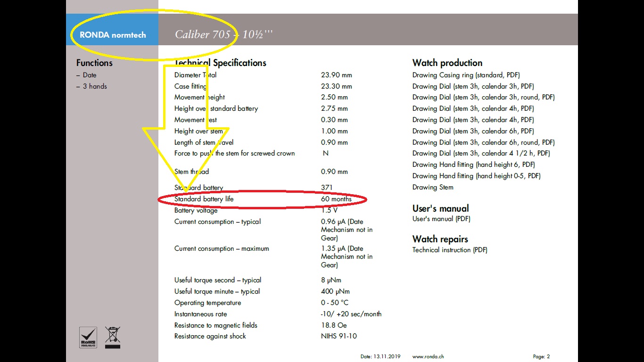The width and height of the screenshot is (644, 362).
Task: Click the 0 - 50 °C value
Action: point(335,303)
